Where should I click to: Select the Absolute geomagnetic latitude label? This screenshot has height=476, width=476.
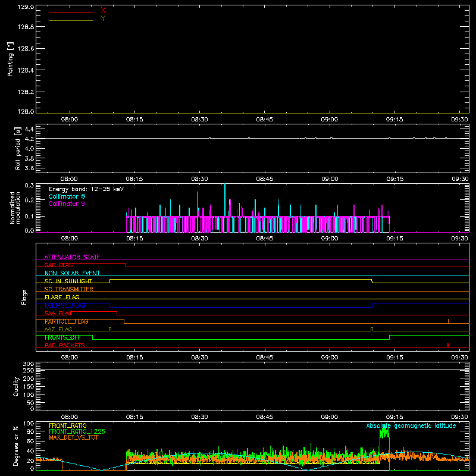coord(411,426)
